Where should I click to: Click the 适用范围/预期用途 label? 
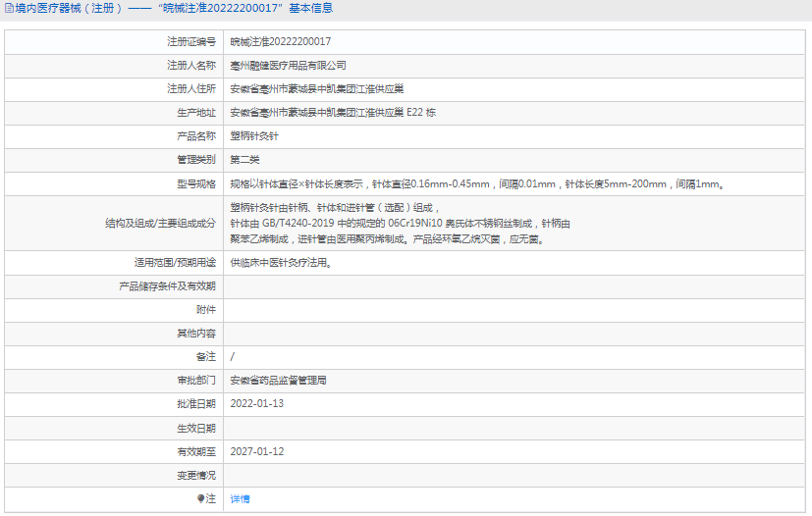click(x=175, y=262)
